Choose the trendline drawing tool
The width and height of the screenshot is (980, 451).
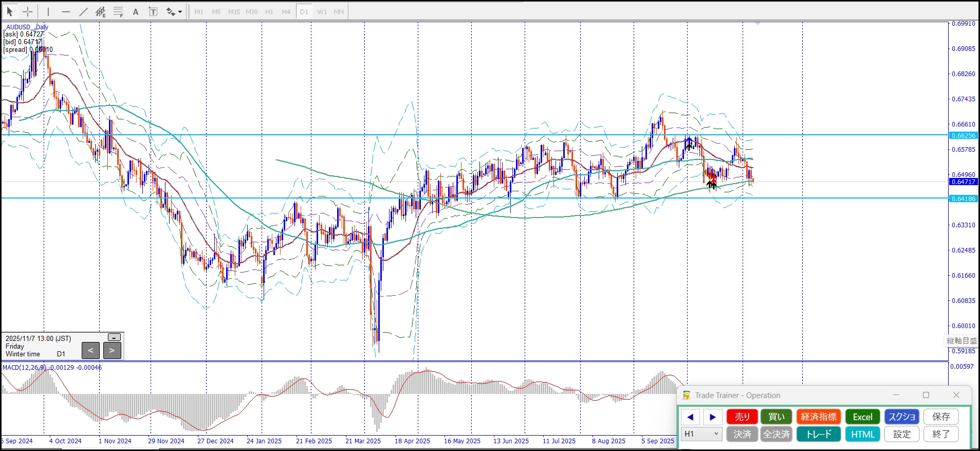point(83,11)
